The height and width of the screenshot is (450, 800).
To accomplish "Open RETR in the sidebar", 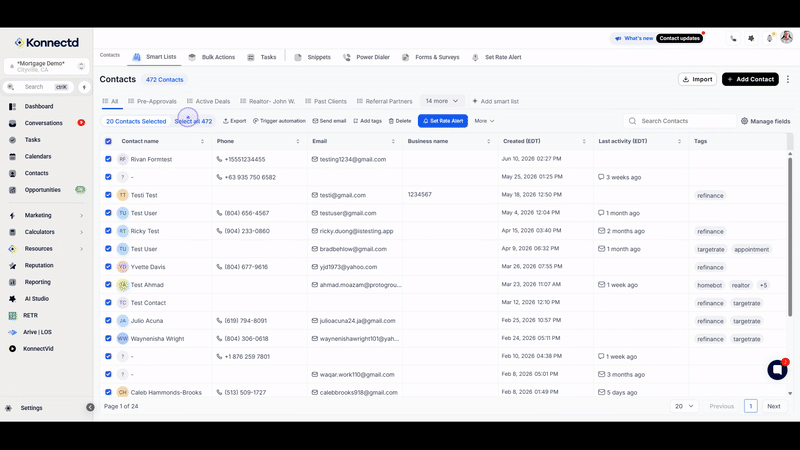I will [x=30, y=315].
